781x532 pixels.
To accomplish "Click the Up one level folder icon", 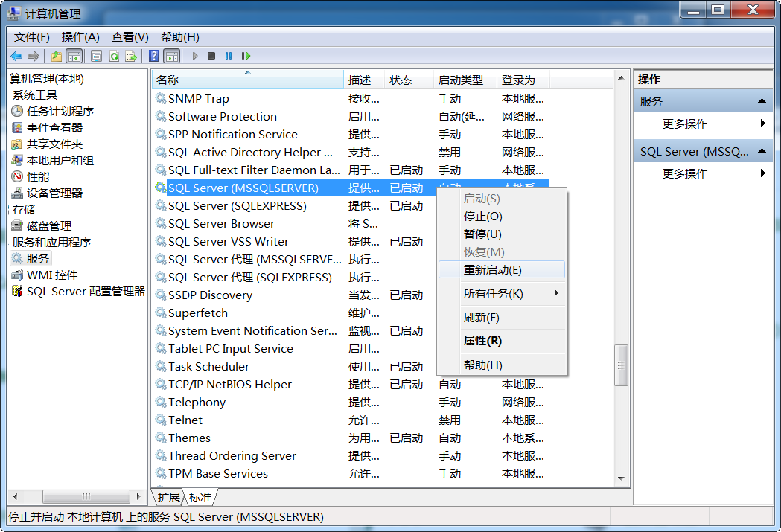I will pyautogui.click(x=57, y=57).
